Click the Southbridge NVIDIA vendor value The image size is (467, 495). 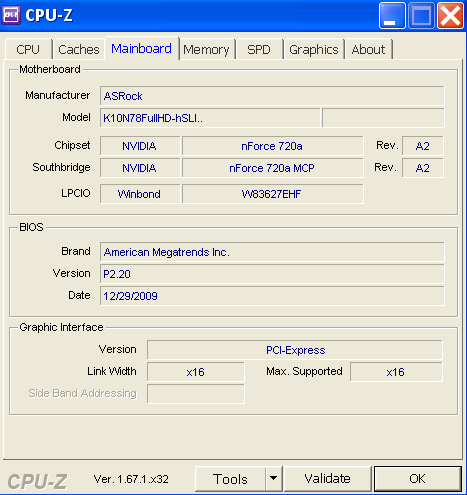point(140,168)
